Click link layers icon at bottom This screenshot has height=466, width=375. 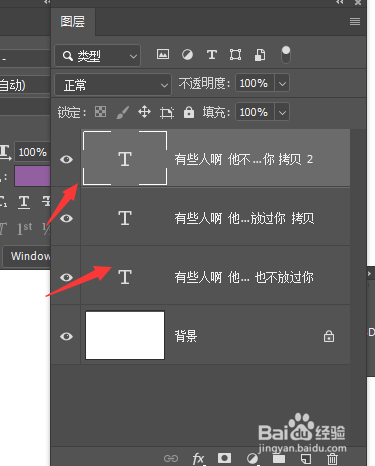[171, 458]
